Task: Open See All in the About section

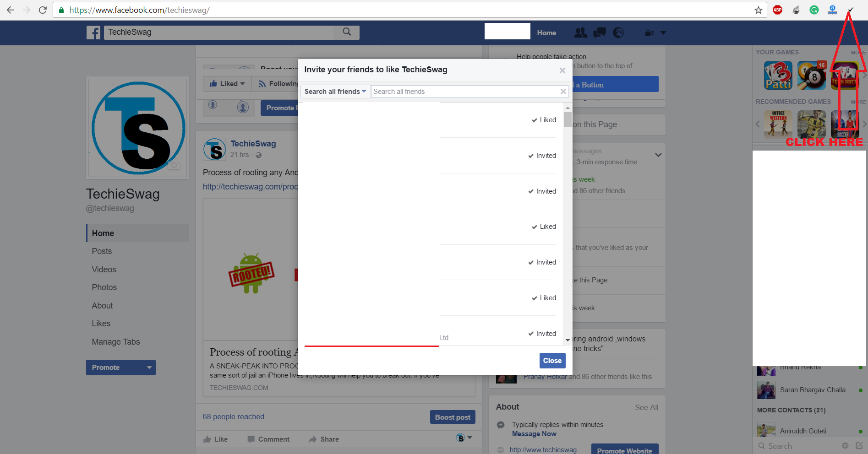Action: (x=646, y=407)
